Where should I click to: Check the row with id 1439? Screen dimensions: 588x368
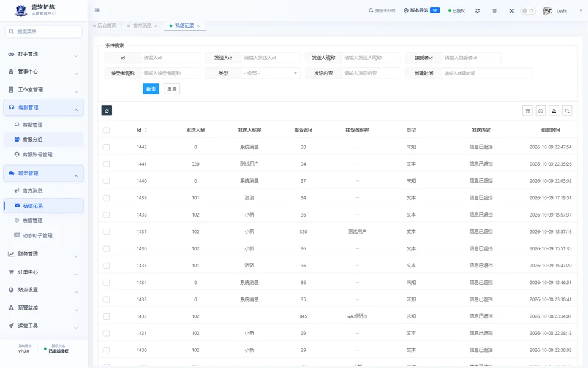107,198
